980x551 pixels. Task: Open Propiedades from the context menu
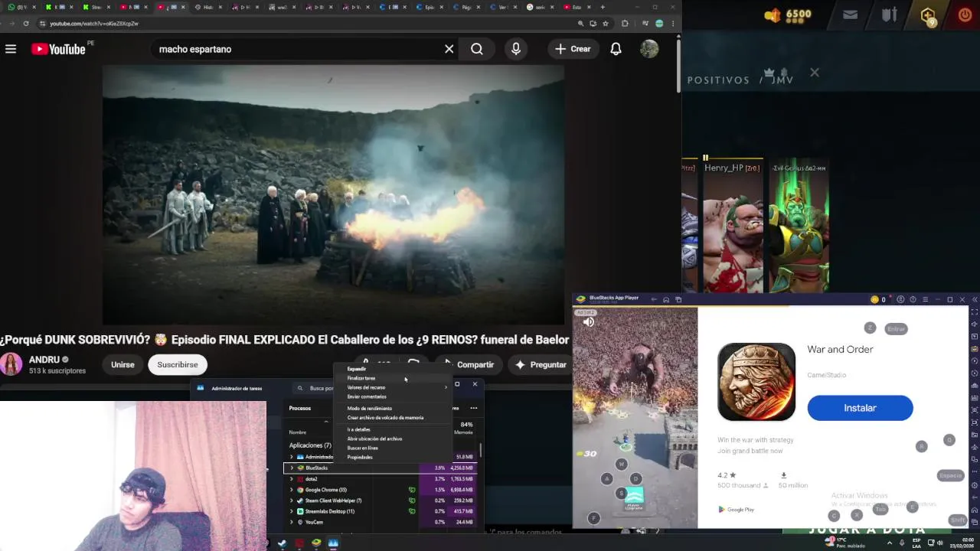(x=360, y=457)
